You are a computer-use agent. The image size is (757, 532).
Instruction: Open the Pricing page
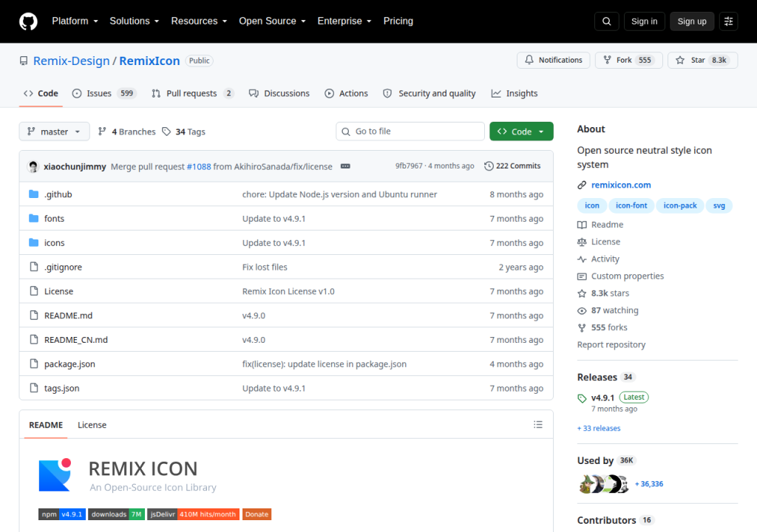click(398, 21)
